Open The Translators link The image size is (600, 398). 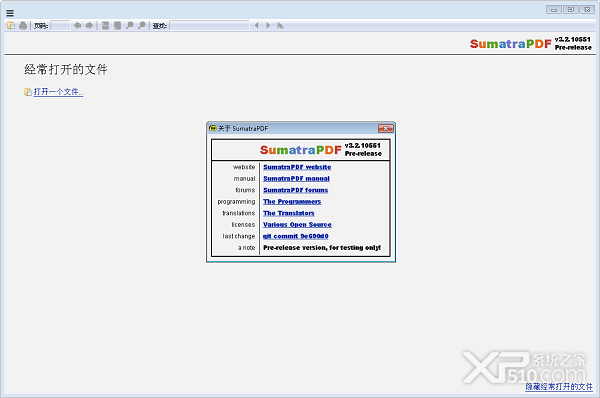tap(289, 213)
